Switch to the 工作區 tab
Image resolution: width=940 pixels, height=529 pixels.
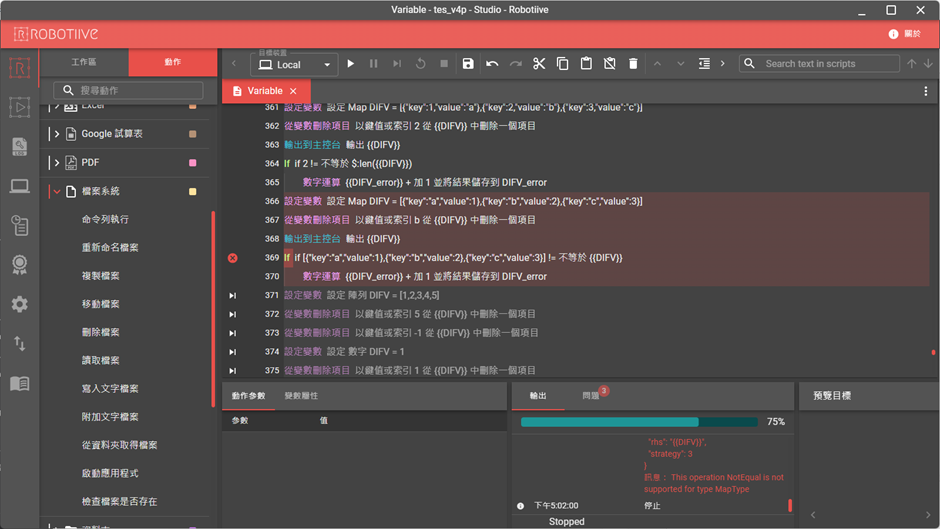(x=84, y=62)
